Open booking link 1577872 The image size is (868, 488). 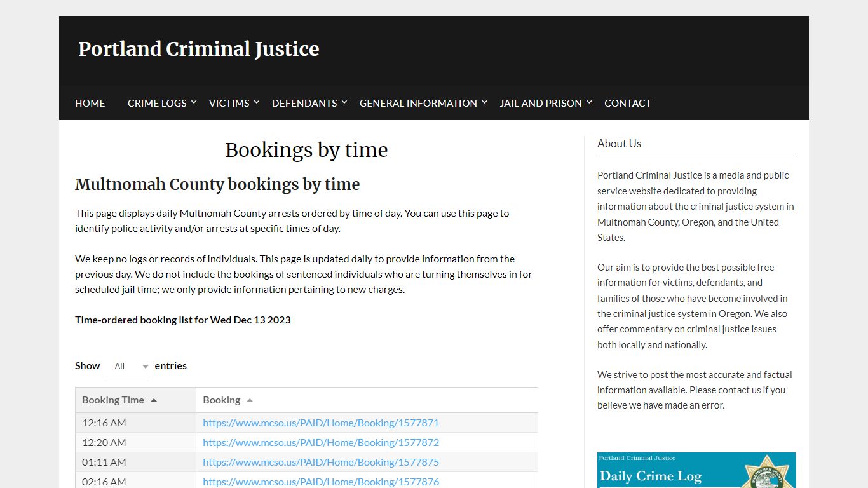pos(321,442)
